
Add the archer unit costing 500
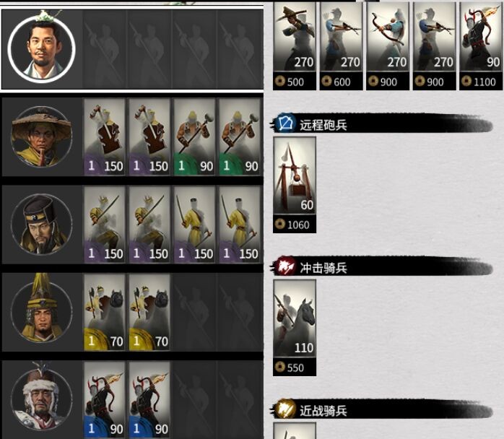(295, 45)
